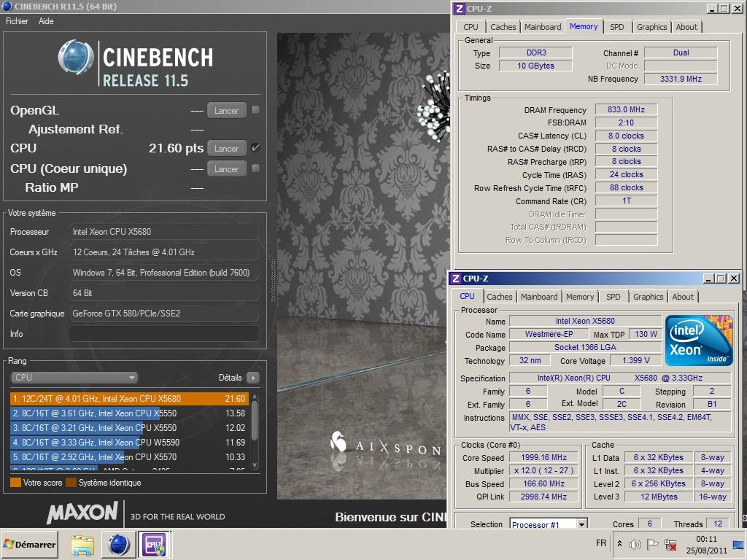Click the NB Frequency 3331.9 MHz value
This screenshot has width=747, height=560.
[681, 79]
